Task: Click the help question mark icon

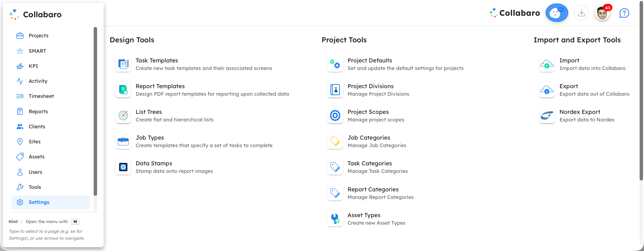Action: pos(624,13)
